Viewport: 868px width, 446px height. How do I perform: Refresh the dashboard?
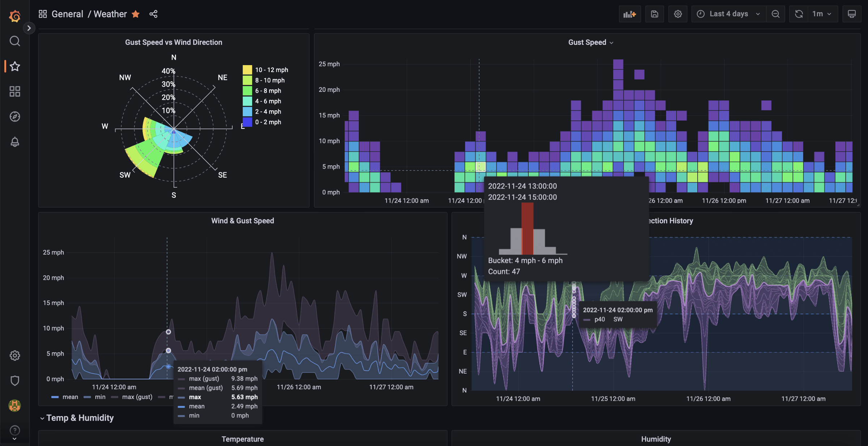pyautogui.click(x=799, y=14)
